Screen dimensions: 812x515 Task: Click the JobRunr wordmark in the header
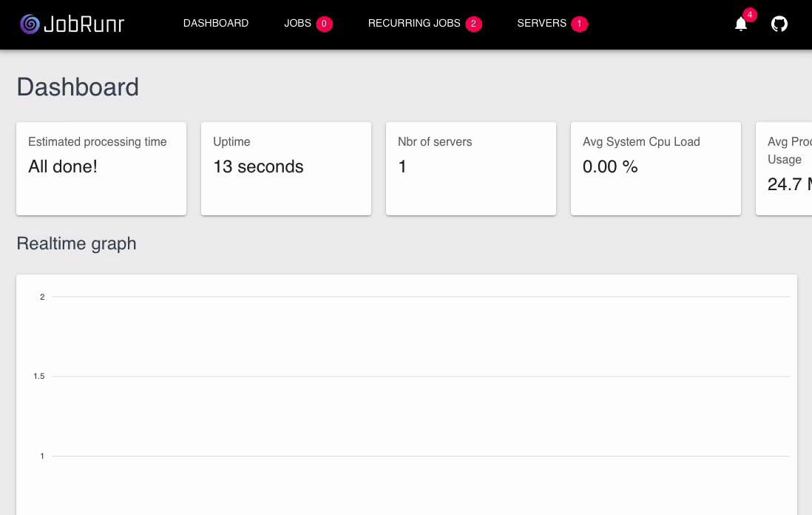click(x=84, y=24)
